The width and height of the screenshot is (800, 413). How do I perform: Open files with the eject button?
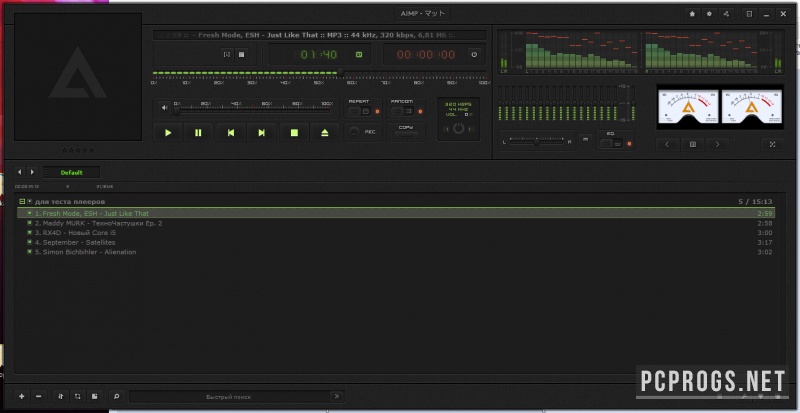pyautogui.click(x=325, y=133)
